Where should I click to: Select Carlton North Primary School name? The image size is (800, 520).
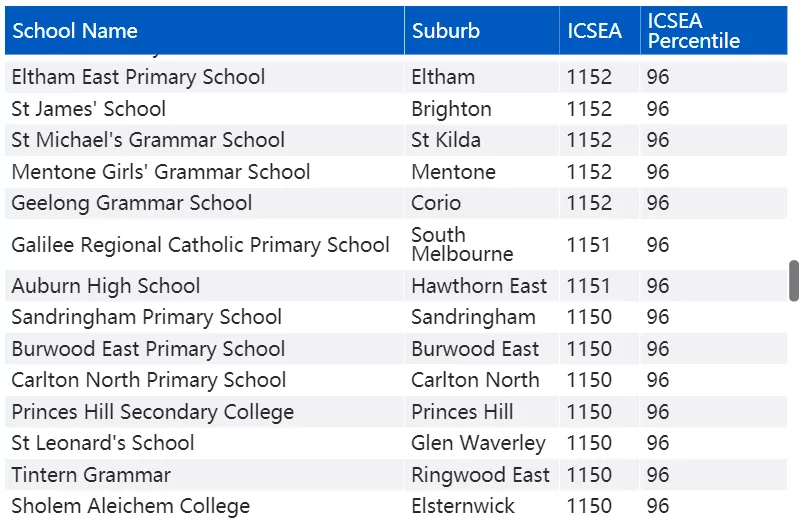[x=148, y=380]
